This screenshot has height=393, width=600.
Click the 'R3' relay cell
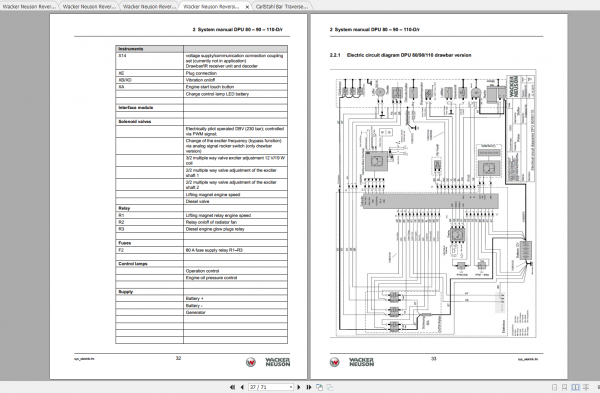tap(150, 229)
